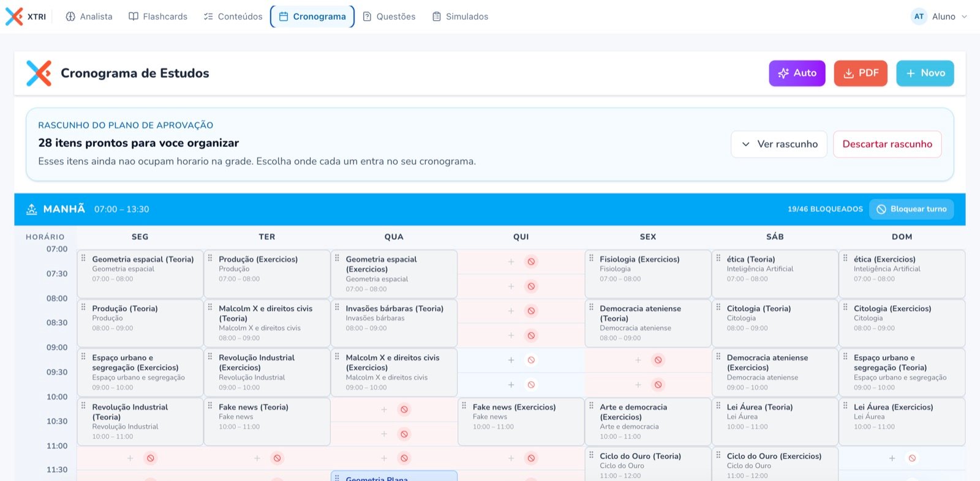Click the sunrise icon beside MANHÃ
The width and height of the screenshot is (980, 481).
coord(32,209)
